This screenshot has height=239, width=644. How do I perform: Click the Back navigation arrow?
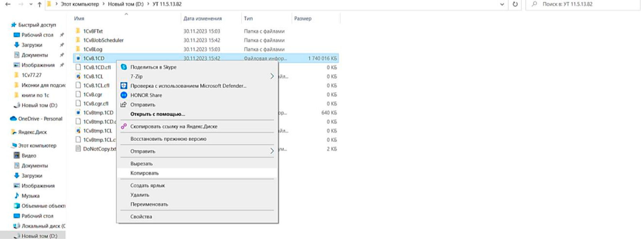coord(8,4)
